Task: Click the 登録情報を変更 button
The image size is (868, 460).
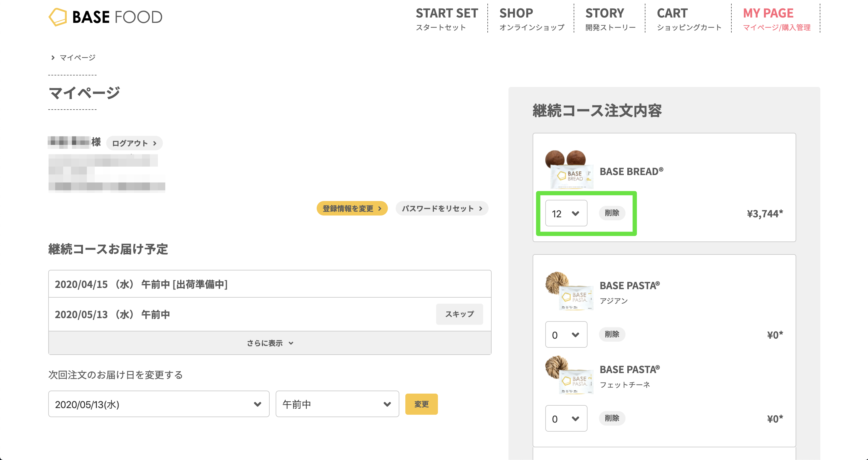Action: (x=352, y=208)
